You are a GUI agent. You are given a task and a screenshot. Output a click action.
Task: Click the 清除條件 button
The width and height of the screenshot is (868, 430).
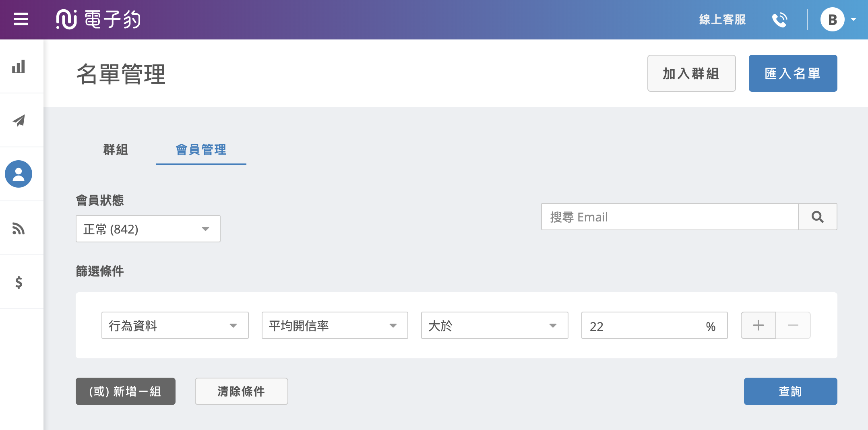241,391
